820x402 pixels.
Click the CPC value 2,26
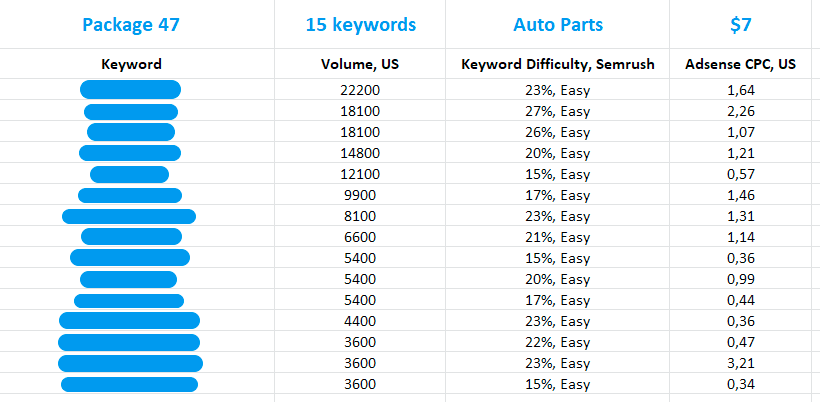[x=741, y=111]
